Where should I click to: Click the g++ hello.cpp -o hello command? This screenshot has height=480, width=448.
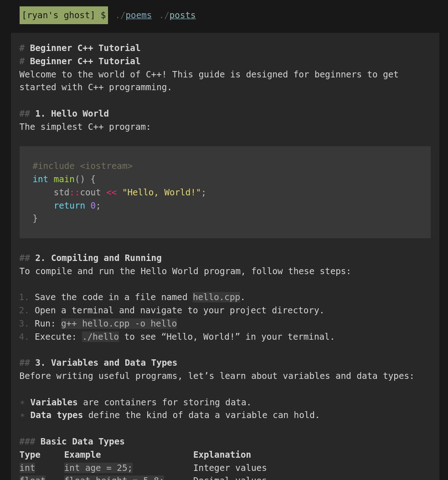tap(118, 323)
